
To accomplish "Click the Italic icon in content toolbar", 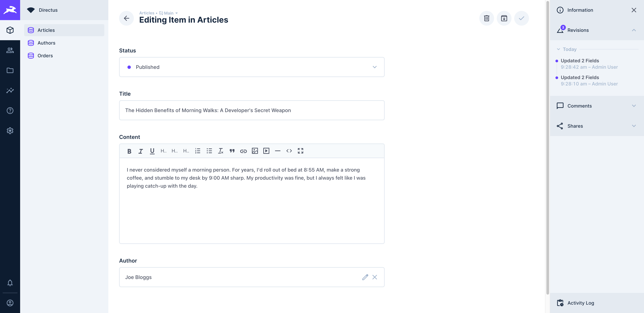I will click(141, 151).
